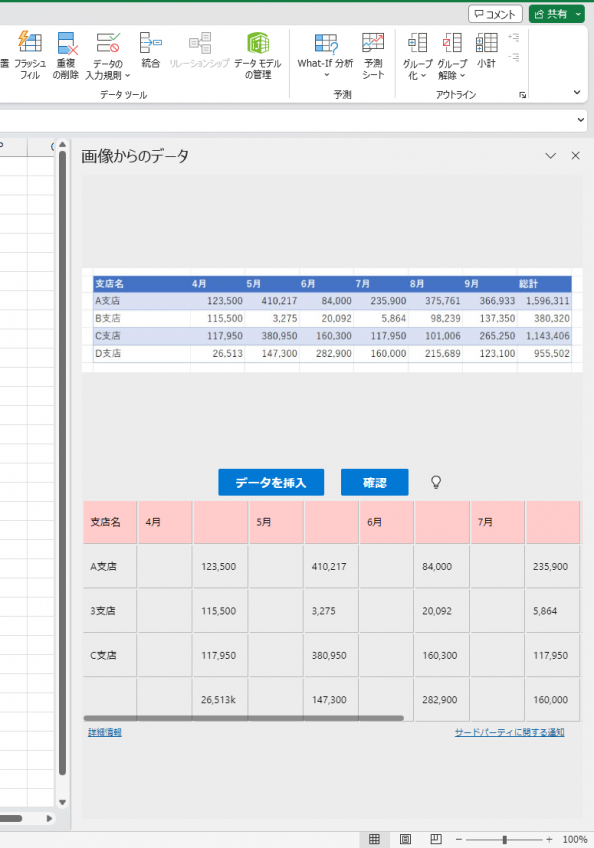Click the データを挿入 button
This screenshot has height=848, width=594.
[271, 482]
